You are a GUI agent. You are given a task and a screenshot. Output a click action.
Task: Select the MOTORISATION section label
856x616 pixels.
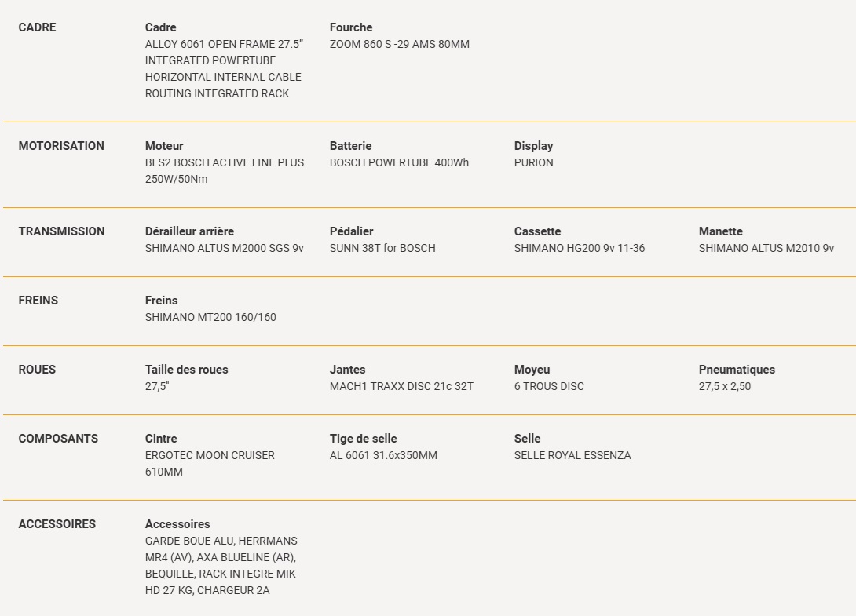tap(61, 146)
